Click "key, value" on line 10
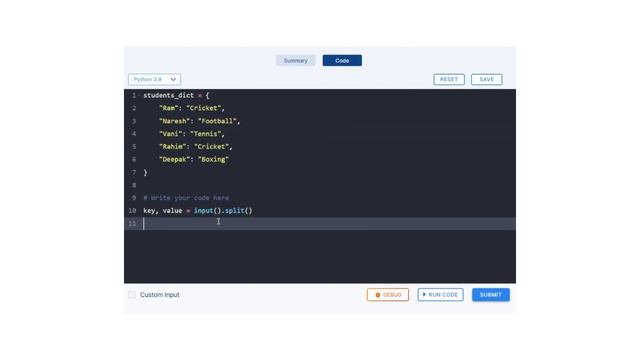The image size is (640, 360). click(x=162, y=211)
